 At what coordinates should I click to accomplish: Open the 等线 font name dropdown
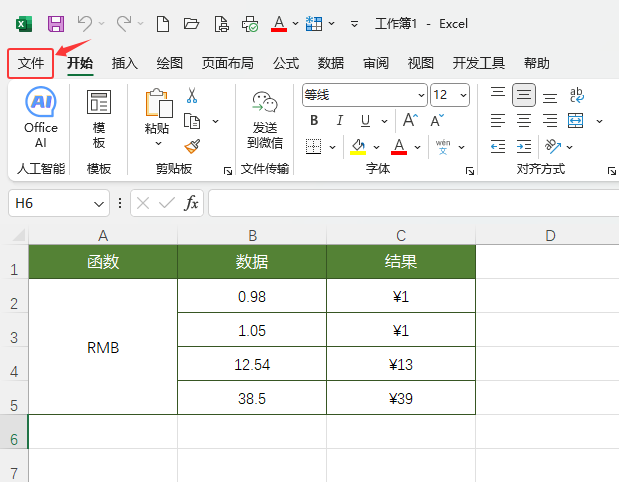coord(421,95)
